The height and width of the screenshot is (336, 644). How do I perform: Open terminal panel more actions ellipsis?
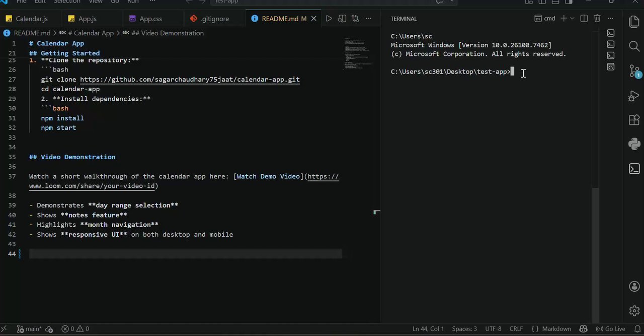tap(611, 19)
